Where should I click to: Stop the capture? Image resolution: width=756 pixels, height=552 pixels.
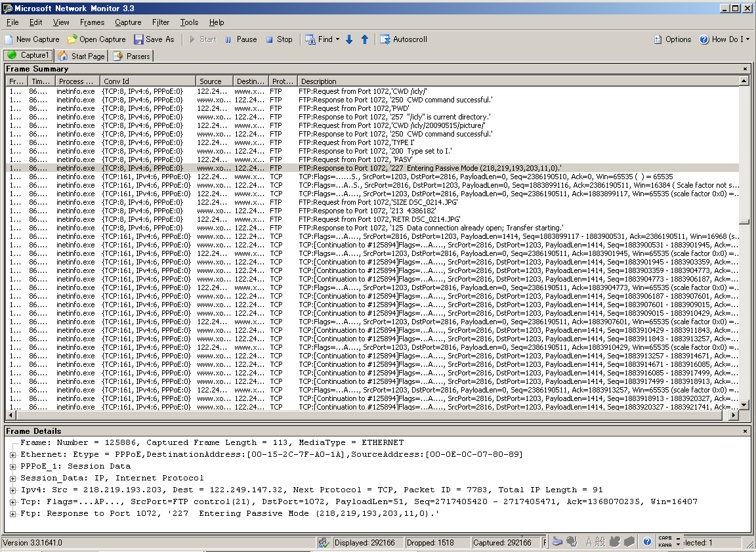click(x=279, y=39)
